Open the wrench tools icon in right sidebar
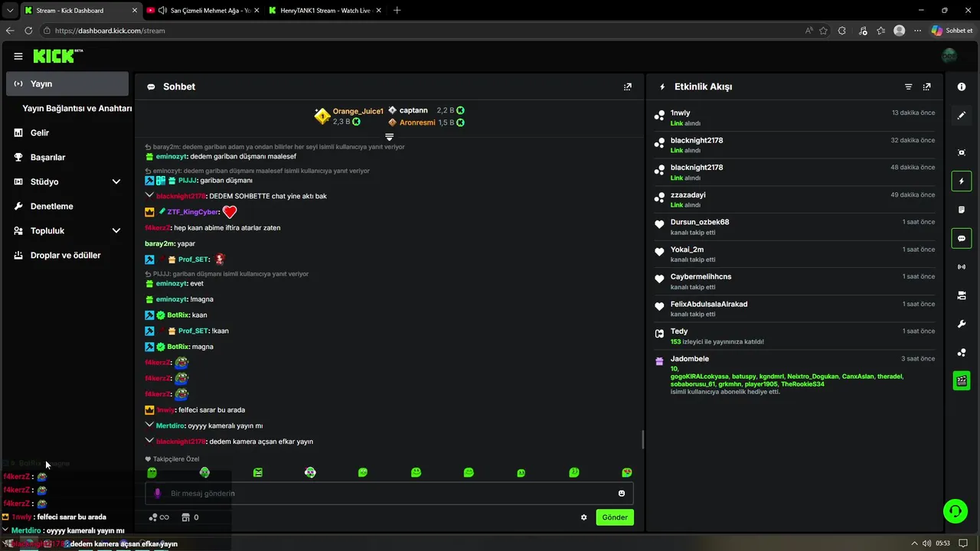Viewport: 980px width, 551px height. click(x=962, y=324)
